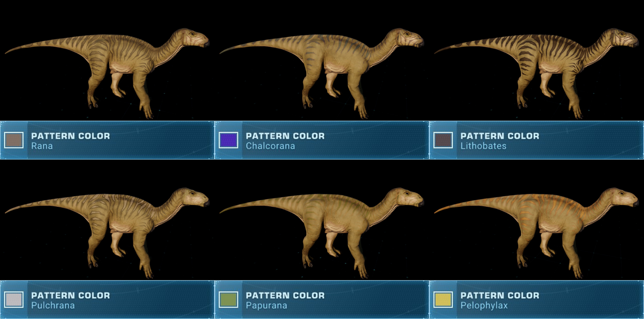Viewport: 644px width, 319px height.
Task: Select the Pelophylax pattern color name
Action: click(484, 305)
